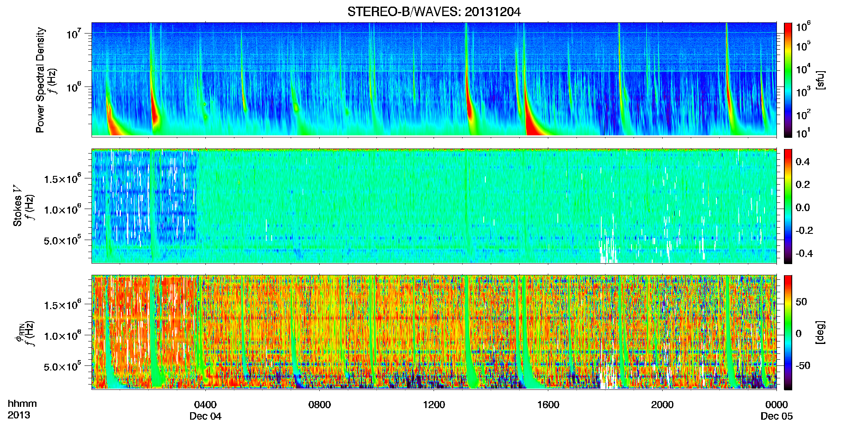Click the power spectral density spectrogram panel

(434, 79)
